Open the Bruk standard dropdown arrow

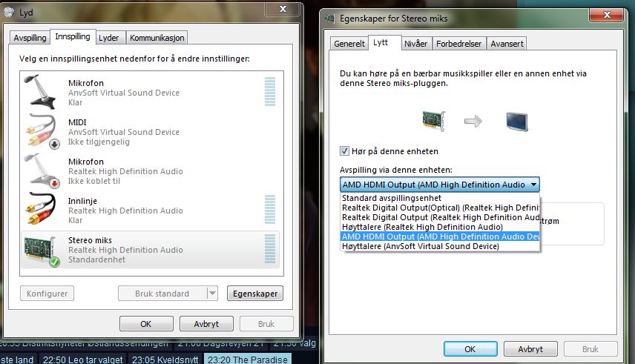pos(212,293)
